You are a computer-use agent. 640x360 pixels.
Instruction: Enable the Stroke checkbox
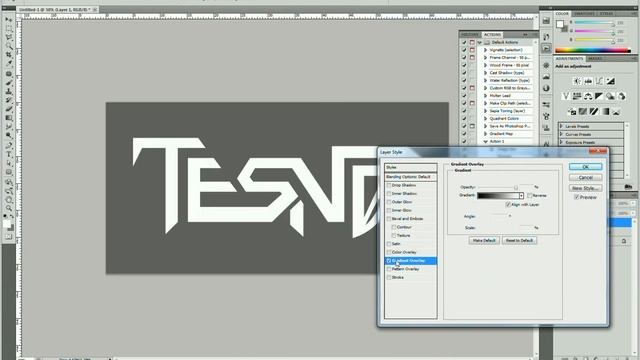click(x=389, y=278)
